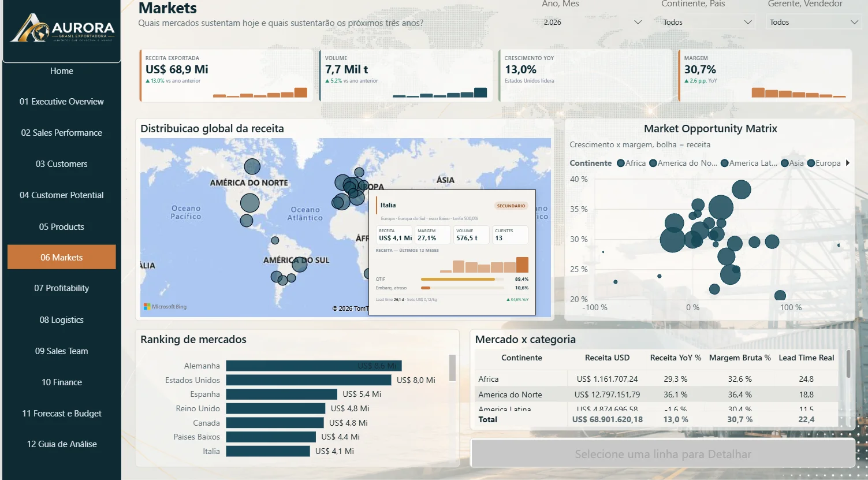
Task: Open the 03 Customers page
Action: [62, 164]
